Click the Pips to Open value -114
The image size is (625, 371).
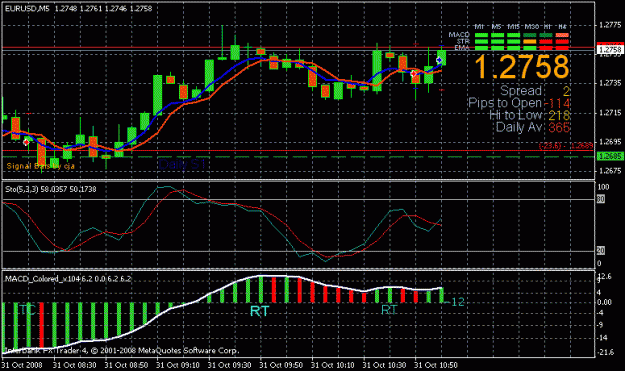pyautogui.click(x=557, y=103)
